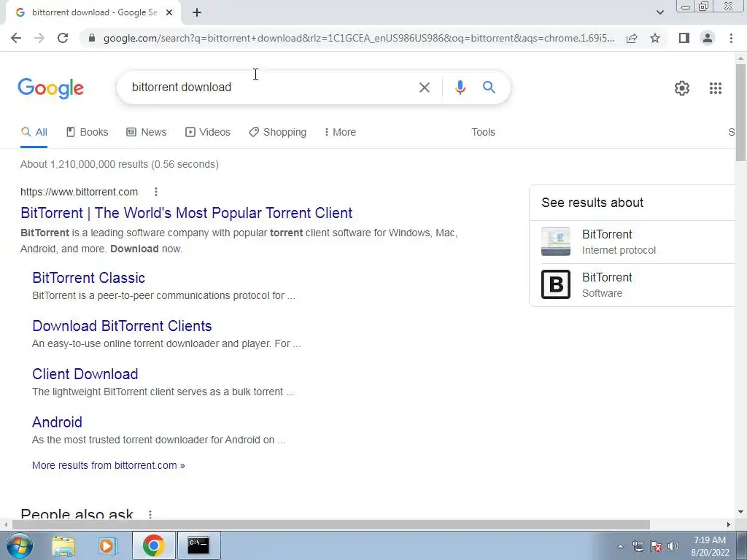Screen dimensions: 747x560
Task: Click the horizontal scrollbar thumb
Action: (x=330, y=524)
